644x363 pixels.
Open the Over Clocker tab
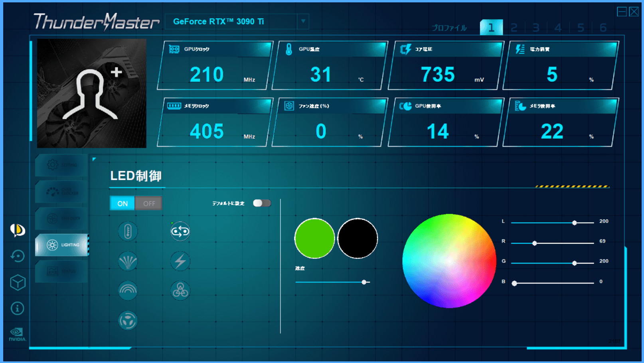pos(61,191)
